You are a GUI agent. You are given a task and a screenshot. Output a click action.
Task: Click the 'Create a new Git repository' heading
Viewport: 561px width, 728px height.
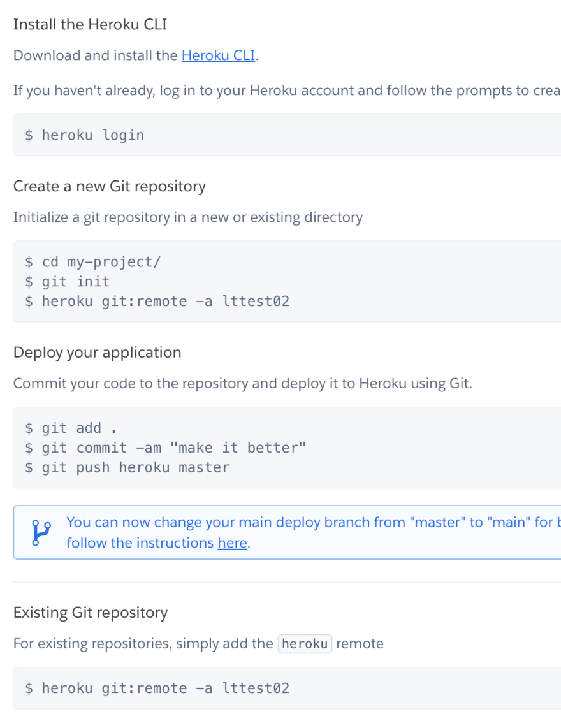110,186
